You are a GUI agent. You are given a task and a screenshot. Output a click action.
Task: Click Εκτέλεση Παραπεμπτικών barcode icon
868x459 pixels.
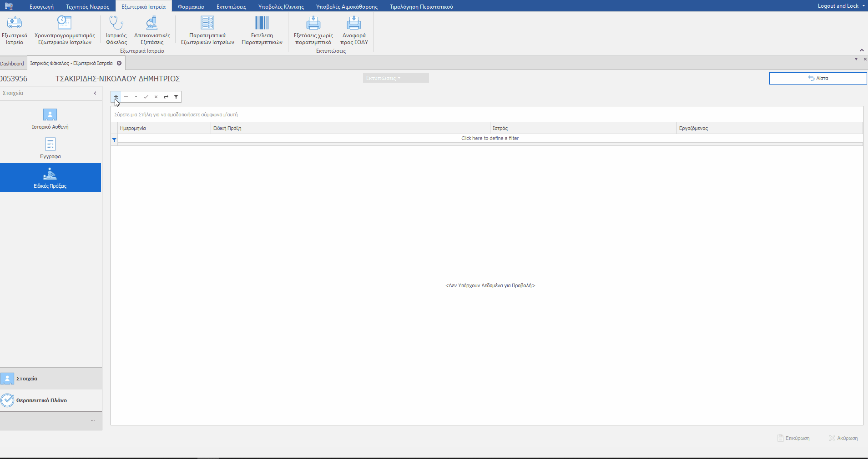(x=262, y=23)
